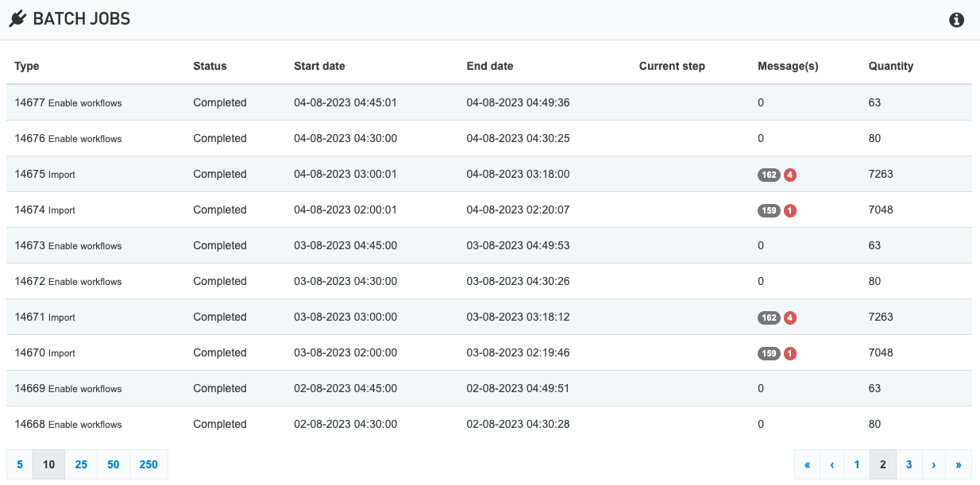Open the 159 messages badge for job 14674

point(769,210)
